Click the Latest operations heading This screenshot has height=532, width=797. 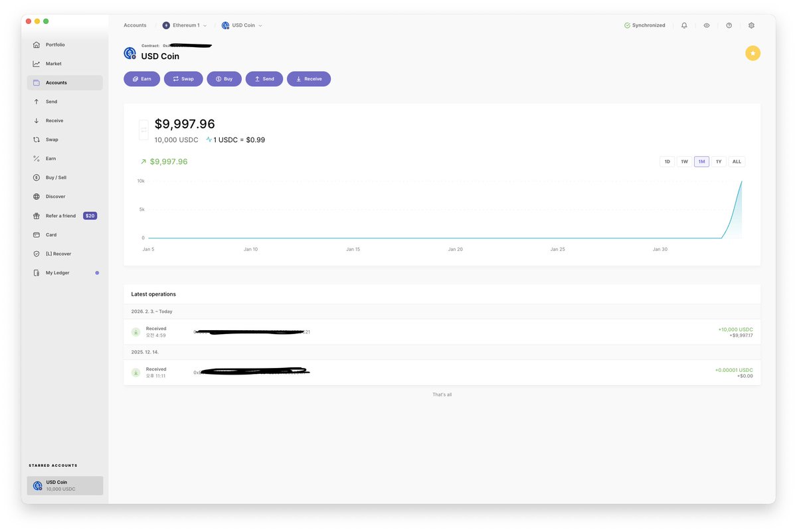coord(153,294)
